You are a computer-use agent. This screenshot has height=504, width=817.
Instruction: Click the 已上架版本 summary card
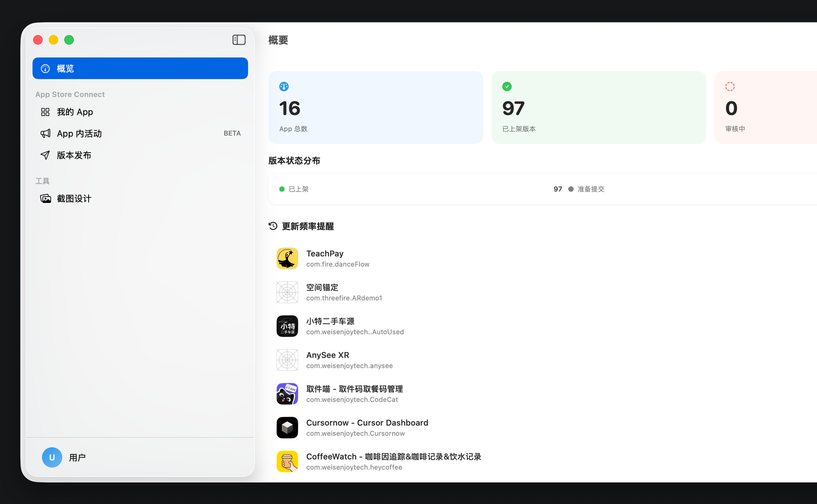point(598,107)
